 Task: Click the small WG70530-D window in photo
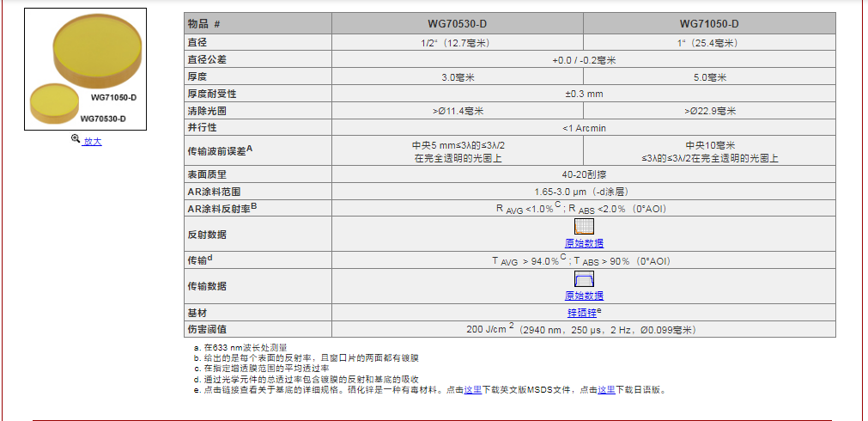(54, 101)
